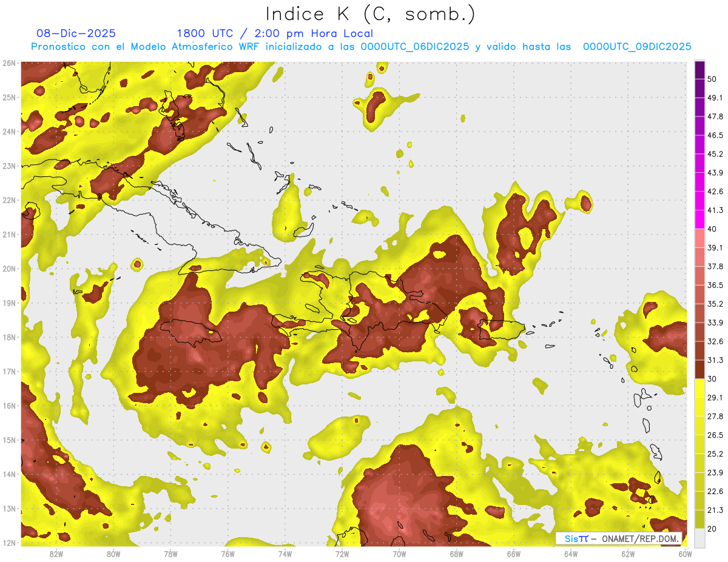This screenshot has height=562, width=728.
Task: Select the 82W longitude label
Action: point(56,554)
